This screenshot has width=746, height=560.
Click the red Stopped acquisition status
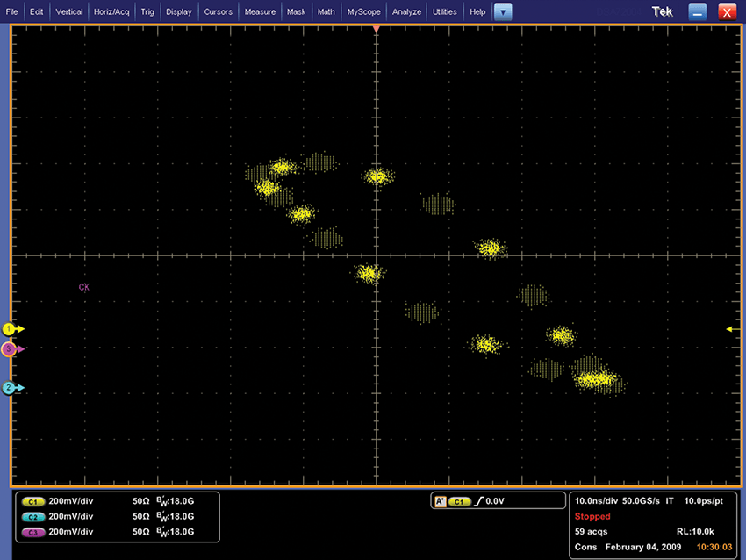[592, 516]
